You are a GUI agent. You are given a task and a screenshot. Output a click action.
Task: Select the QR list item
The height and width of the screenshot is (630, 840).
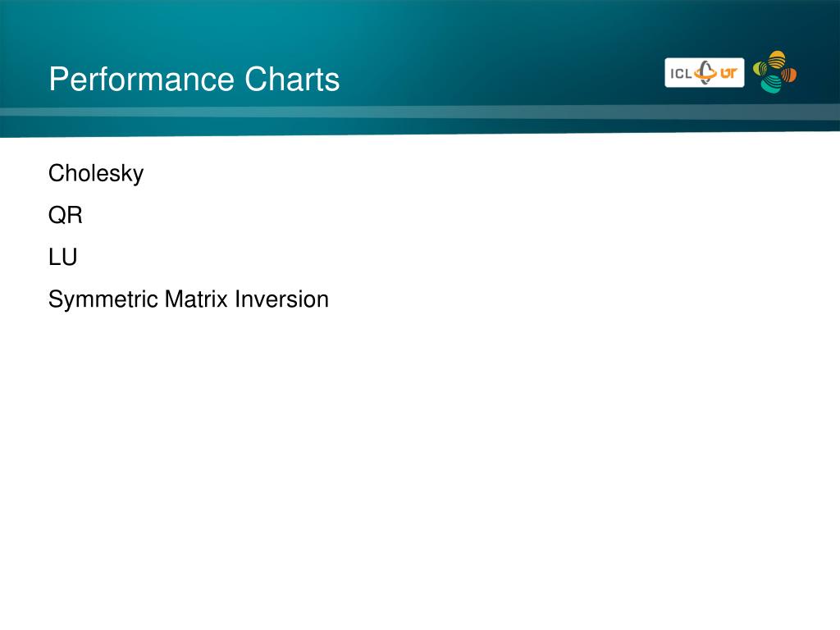(66, 216)
